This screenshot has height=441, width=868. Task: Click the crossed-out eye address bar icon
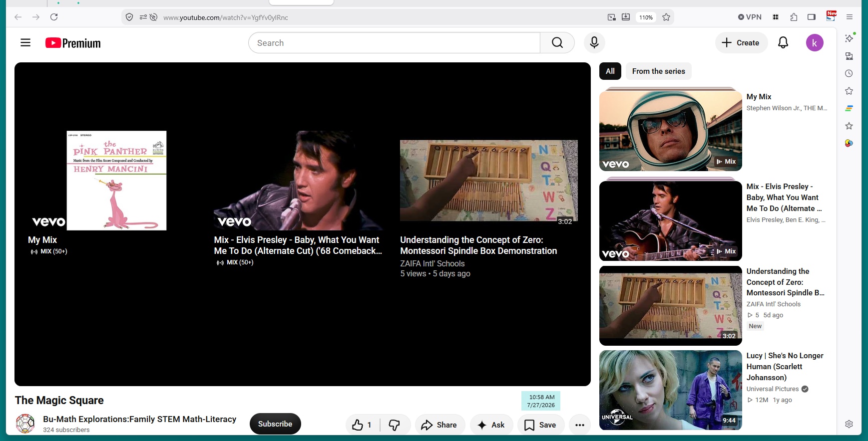pyautogui.click(x=154, y=17)
